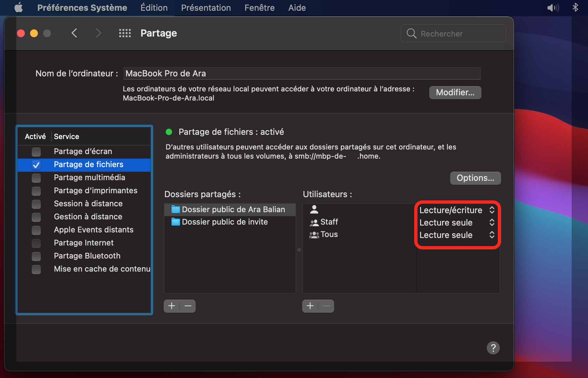This screenshot has height=378, width=588.
Task: Click the magnifier icon in search field
Action: click(x=411, y=33)
